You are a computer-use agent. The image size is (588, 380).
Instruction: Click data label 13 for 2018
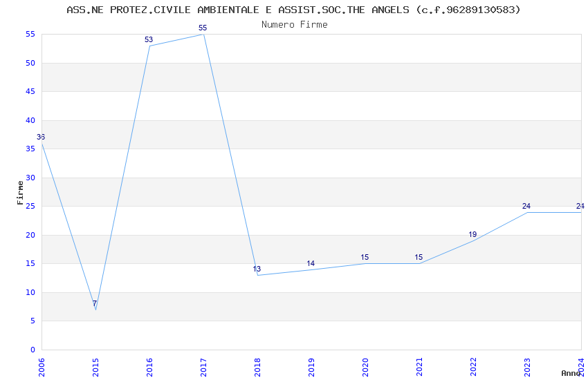tap(257, 269)
